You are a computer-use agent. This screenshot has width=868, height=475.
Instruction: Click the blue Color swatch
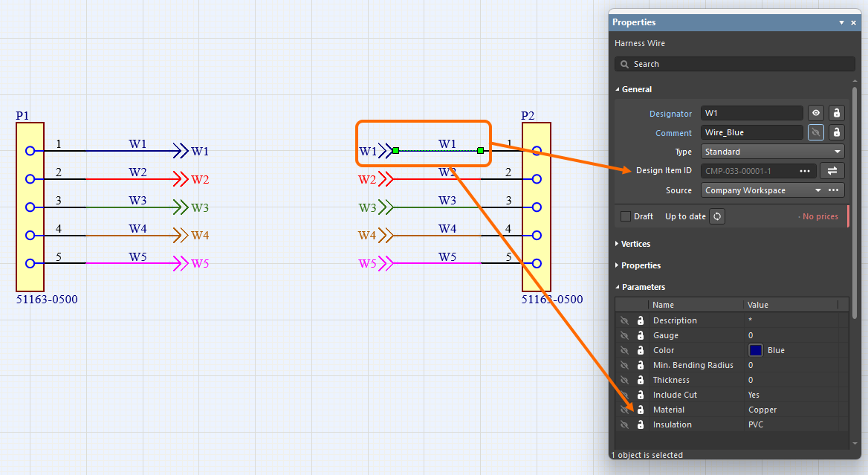756,350
